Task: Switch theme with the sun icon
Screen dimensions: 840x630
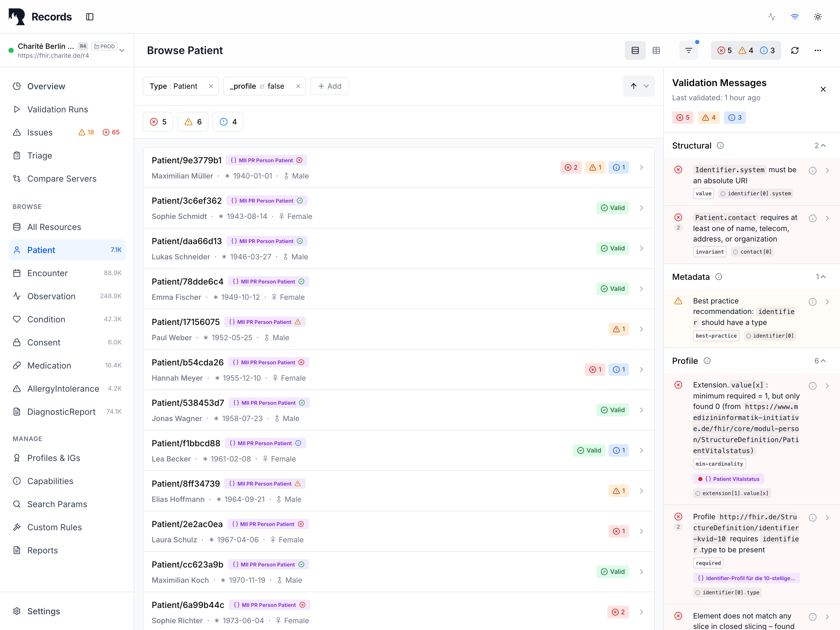Action: tap(818, 17)
